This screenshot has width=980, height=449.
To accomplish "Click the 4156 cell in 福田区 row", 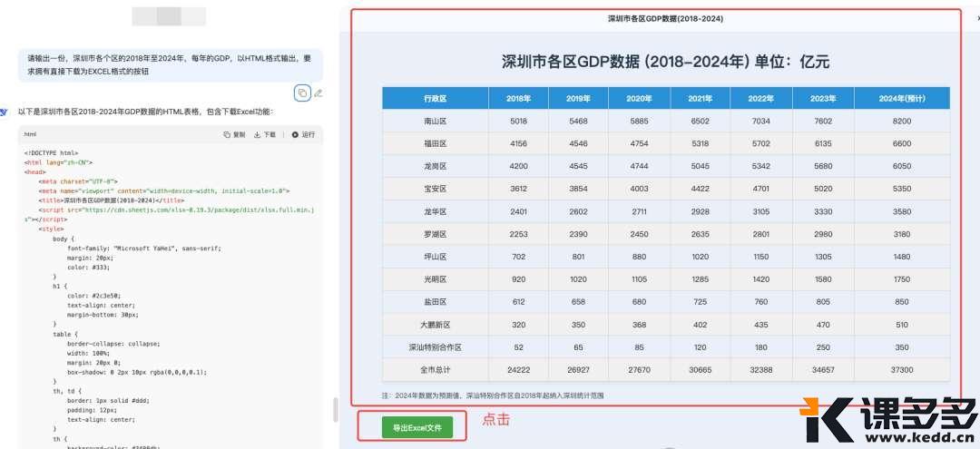I will point(518,143).
